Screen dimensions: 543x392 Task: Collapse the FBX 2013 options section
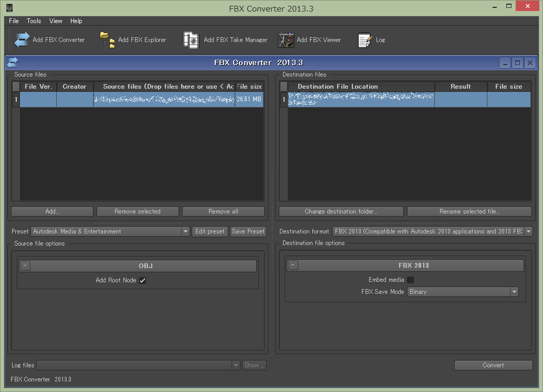[293, 266]
